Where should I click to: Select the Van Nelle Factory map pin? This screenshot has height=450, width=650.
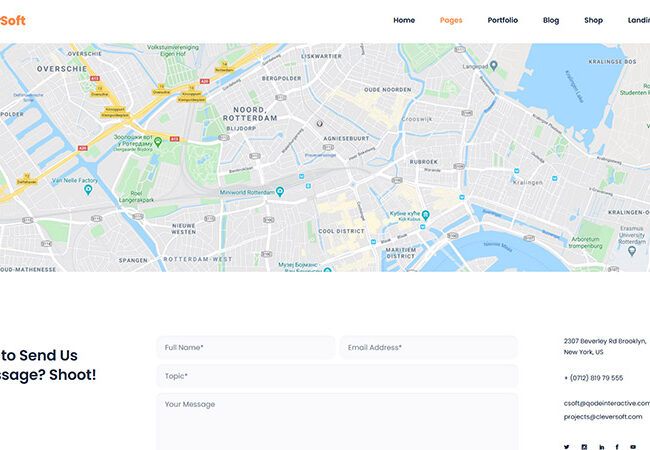88,190
